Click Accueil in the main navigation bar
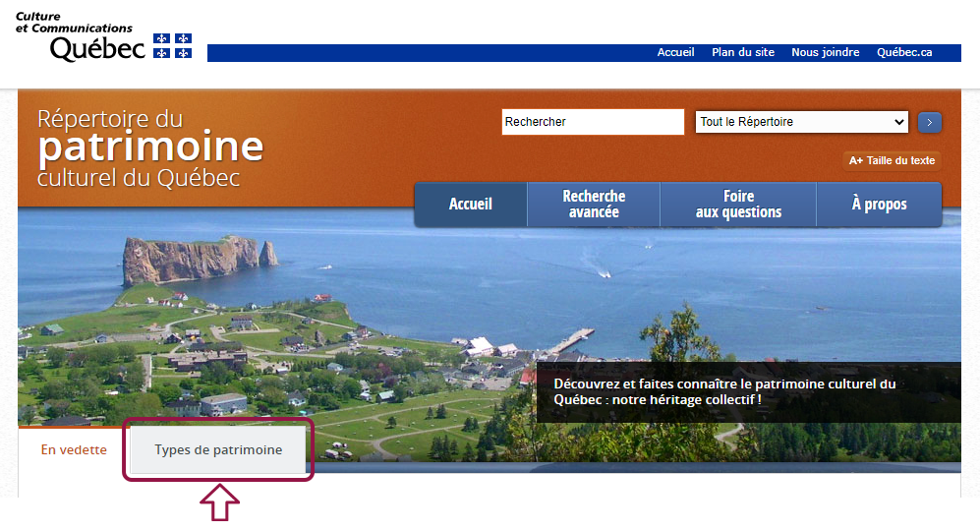Image resolution: width=980 pixels, height=531 pixels. [471, 205]
